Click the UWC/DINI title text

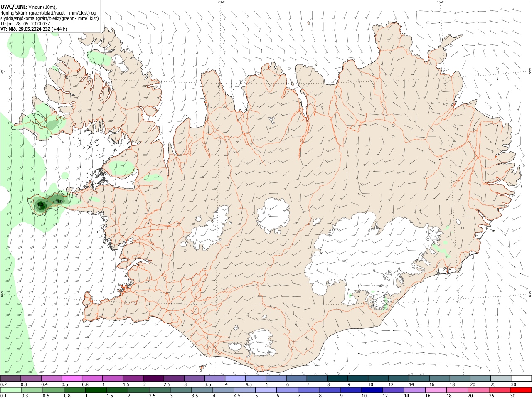13,6
